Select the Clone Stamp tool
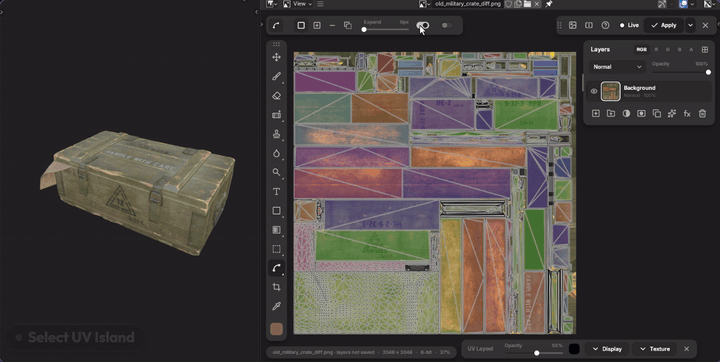Screen dimensions: 720x362 click(276, 134)
